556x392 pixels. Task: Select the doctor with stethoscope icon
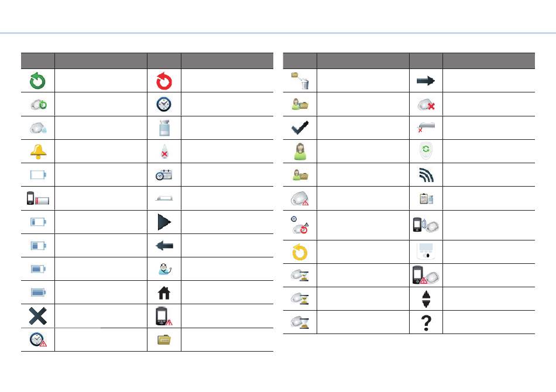pos(165,269)
